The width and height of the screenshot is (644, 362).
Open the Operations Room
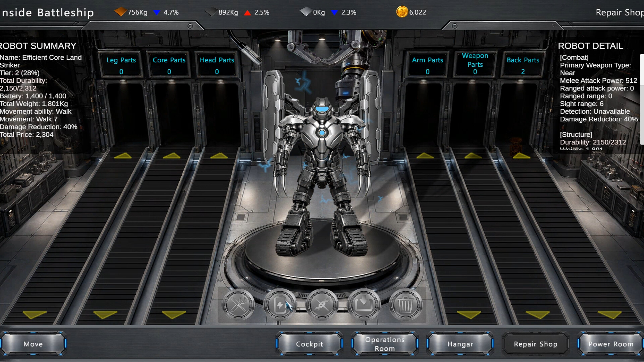click(385, 344)
